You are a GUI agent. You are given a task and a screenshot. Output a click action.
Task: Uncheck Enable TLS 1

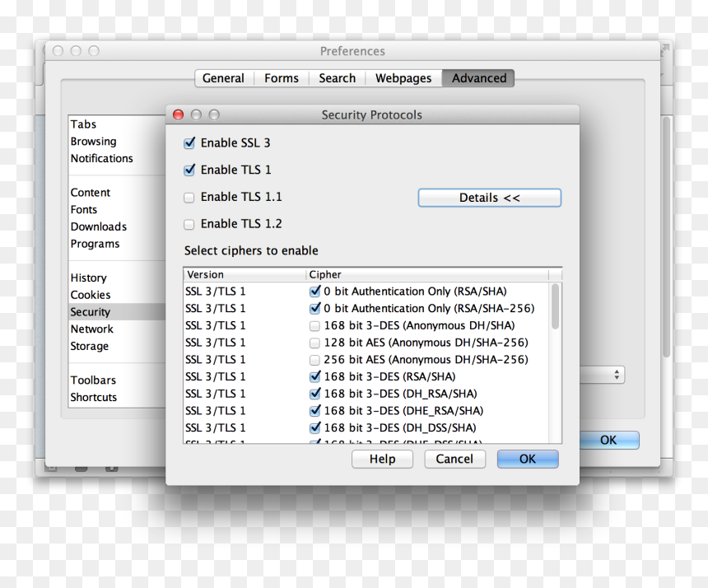tap(189, 170)
